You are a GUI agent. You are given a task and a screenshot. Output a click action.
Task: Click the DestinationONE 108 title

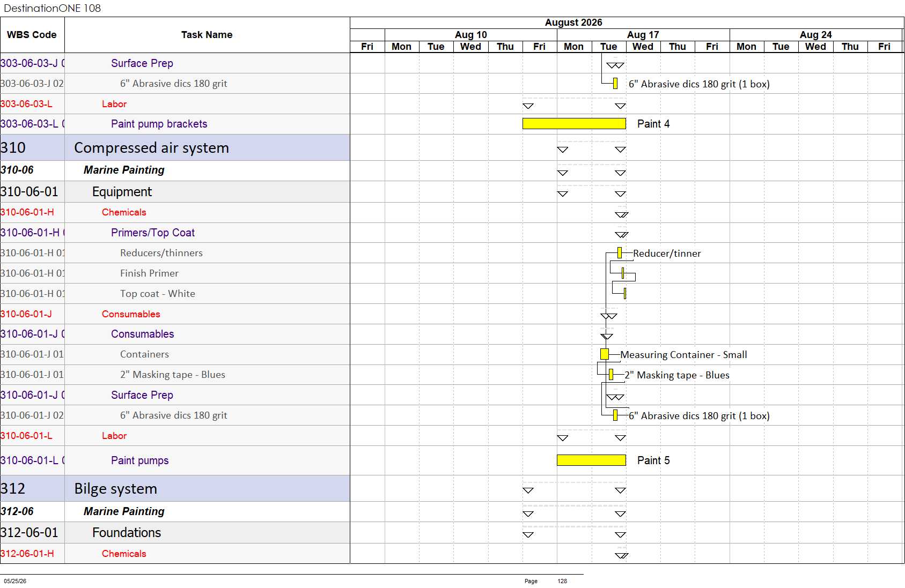point(52,8)
